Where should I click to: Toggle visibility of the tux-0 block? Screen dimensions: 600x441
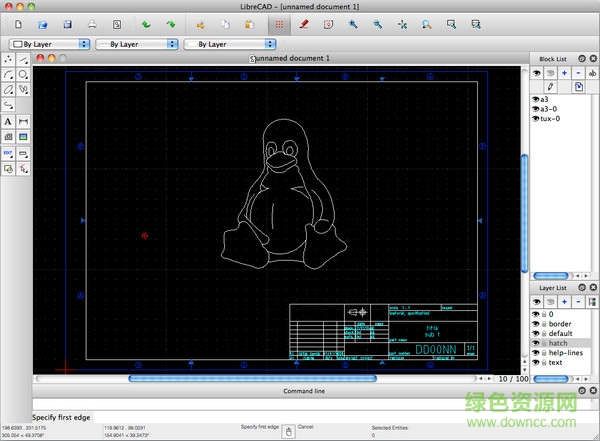[x=534, y=119]
